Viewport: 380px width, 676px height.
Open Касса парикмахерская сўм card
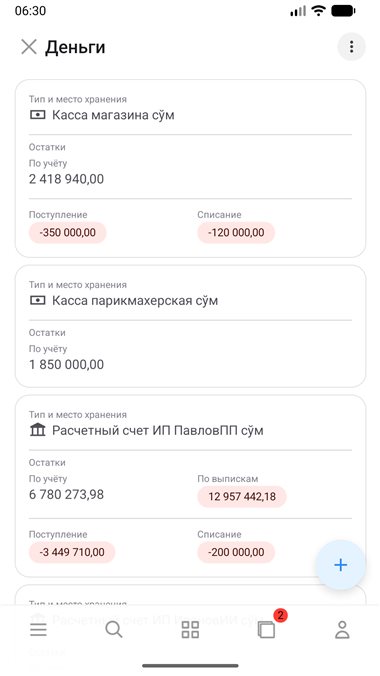[x=190, y=326]
